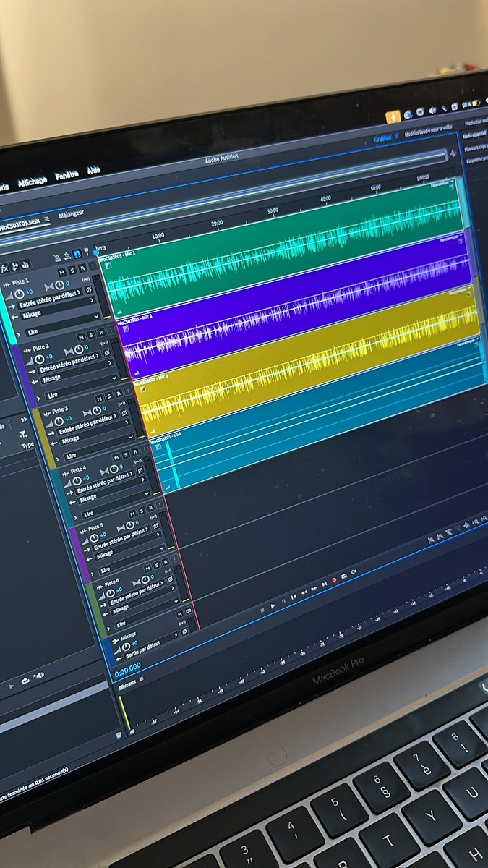Image resolution: width=488 pixels, height=868 pixels.
Task: Click the Piste 1 volume knob
Action: (20, 294)
